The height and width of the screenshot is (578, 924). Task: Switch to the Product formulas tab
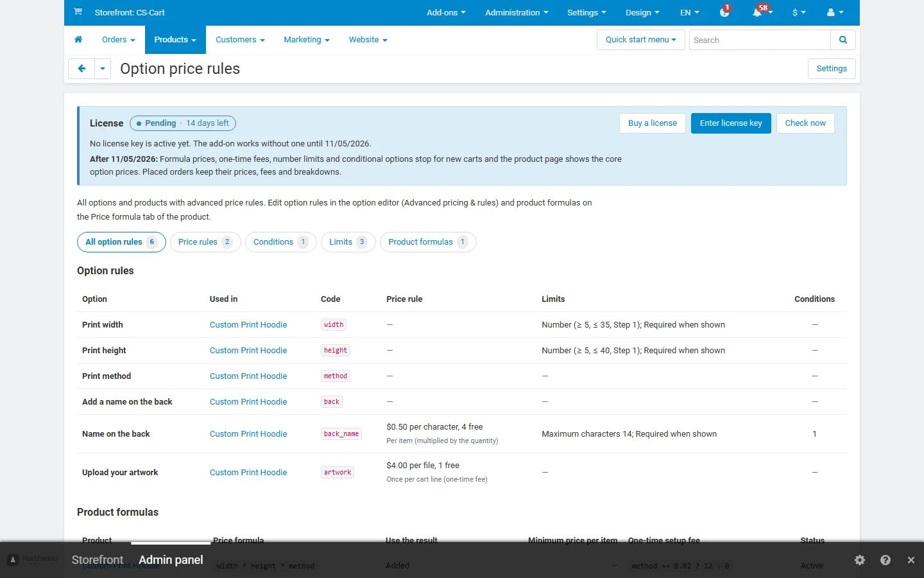428,242
